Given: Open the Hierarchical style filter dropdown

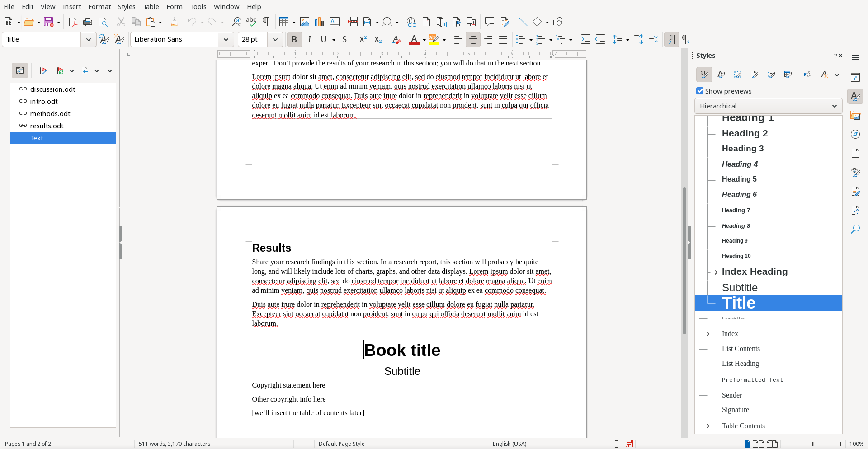Looking at the screenshot, I should [x=768, y=106].
